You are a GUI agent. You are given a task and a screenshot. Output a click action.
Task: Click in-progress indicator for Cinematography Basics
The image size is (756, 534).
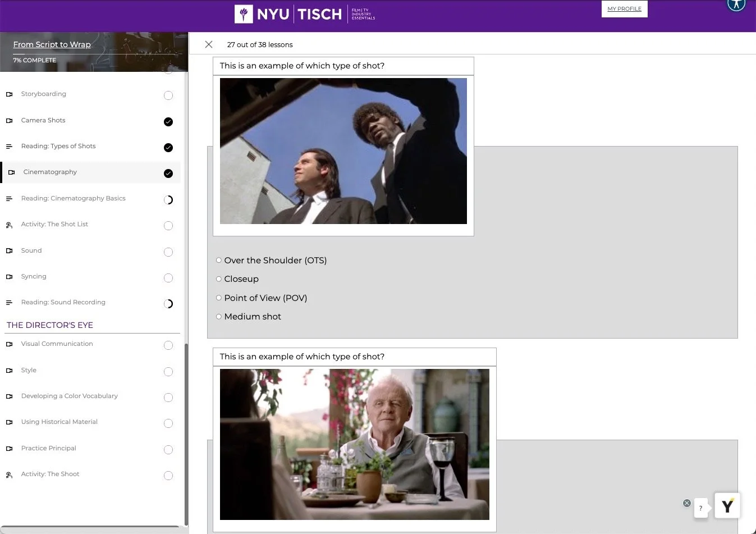coord(168,200)
